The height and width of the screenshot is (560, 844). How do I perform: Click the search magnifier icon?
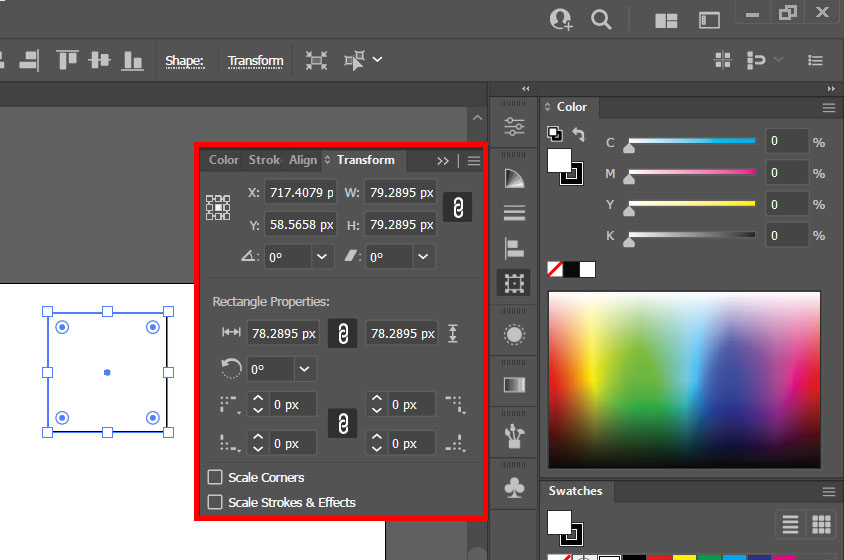click(x=601, y=20)
